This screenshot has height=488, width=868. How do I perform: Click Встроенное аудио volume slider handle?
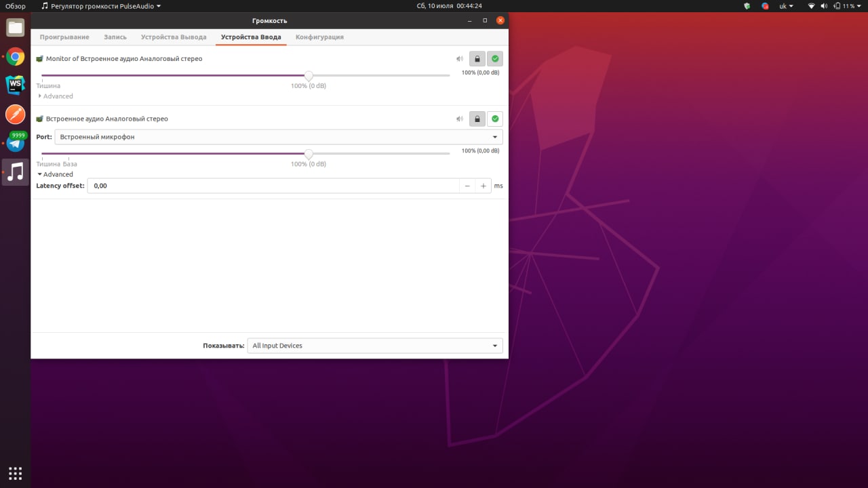pos(309,154)
